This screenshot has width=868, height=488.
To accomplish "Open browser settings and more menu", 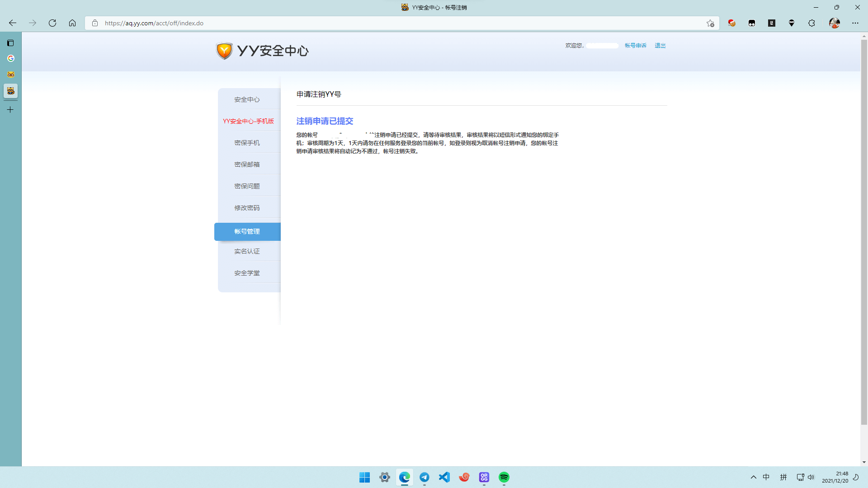I will click(855, 23).
